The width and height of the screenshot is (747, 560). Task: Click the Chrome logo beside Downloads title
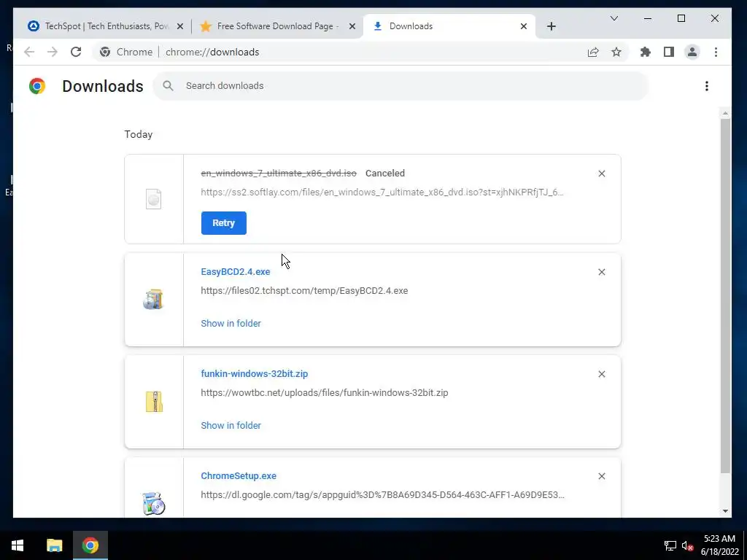pyautogui.click(x=37, y=86)
